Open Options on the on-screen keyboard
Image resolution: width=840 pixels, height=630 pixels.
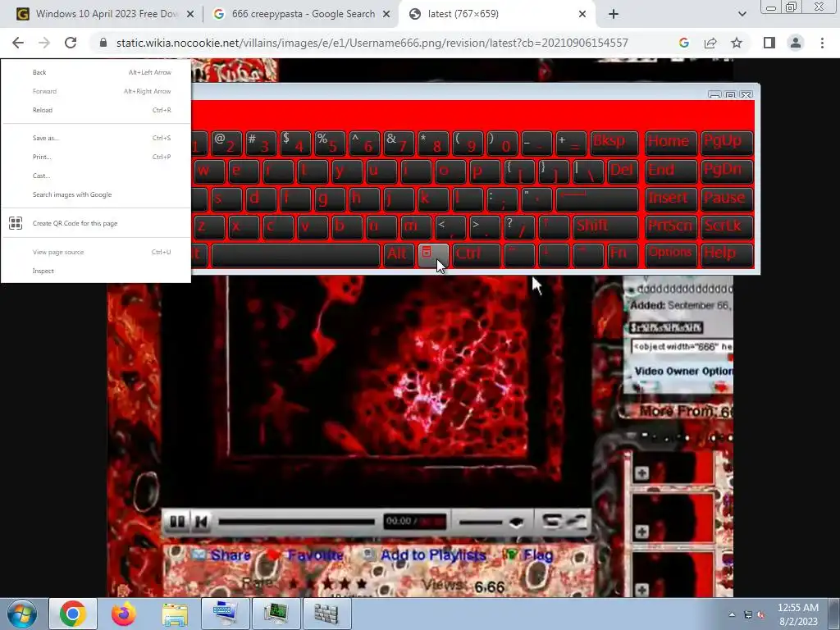(x=670, y=255)
